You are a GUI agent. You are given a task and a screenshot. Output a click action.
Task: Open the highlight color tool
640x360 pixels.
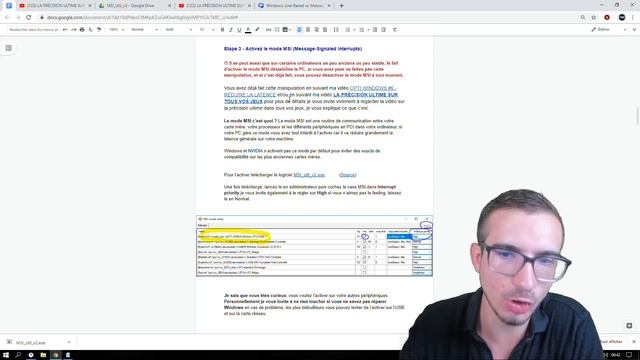pos(257,30)
